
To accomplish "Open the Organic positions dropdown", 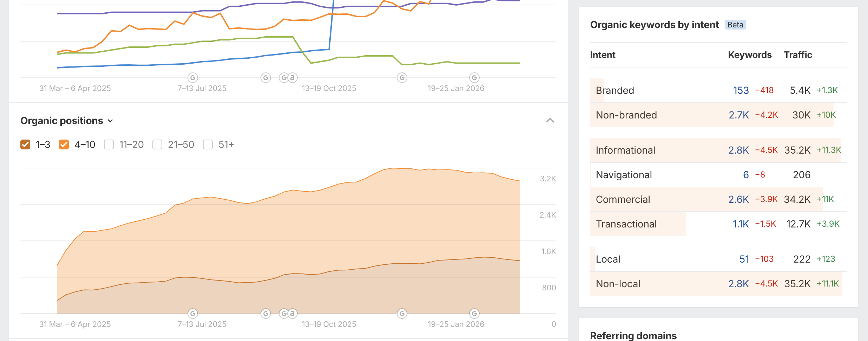I will (110, 121).
